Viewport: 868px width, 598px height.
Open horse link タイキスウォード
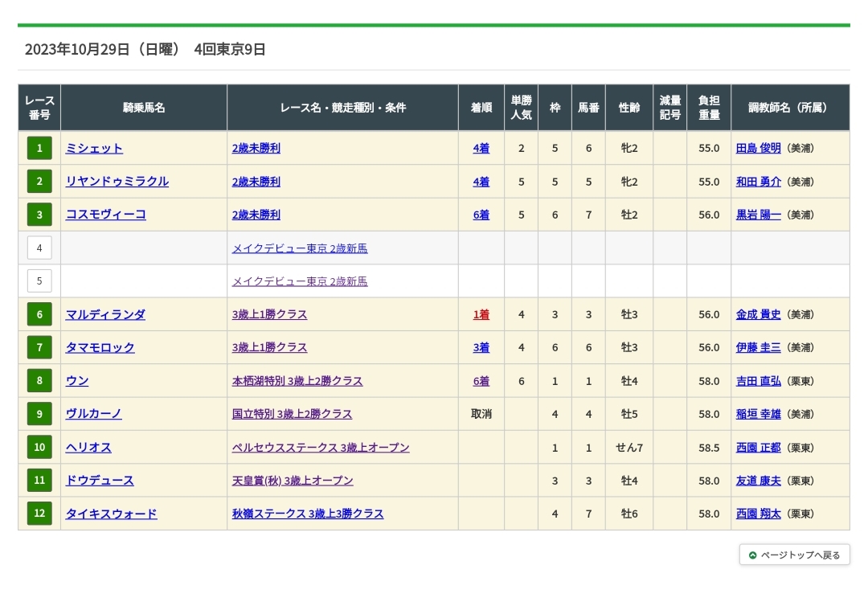(x=111, y=514)
